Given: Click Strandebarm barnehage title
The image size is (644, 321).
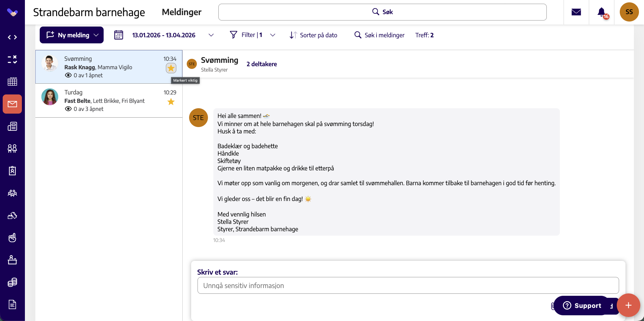Looking at the screenshot, I should [89, 12].
